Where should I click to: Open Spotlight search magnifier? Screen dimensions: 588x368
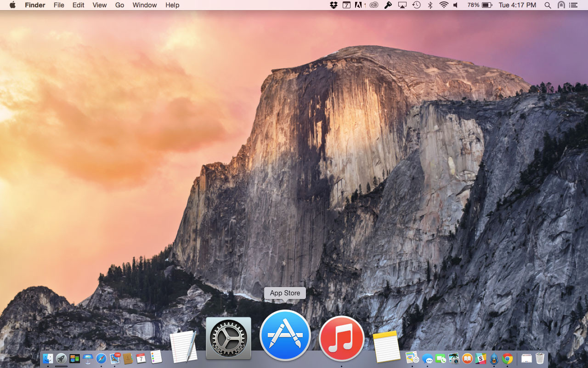pos(548,5)
